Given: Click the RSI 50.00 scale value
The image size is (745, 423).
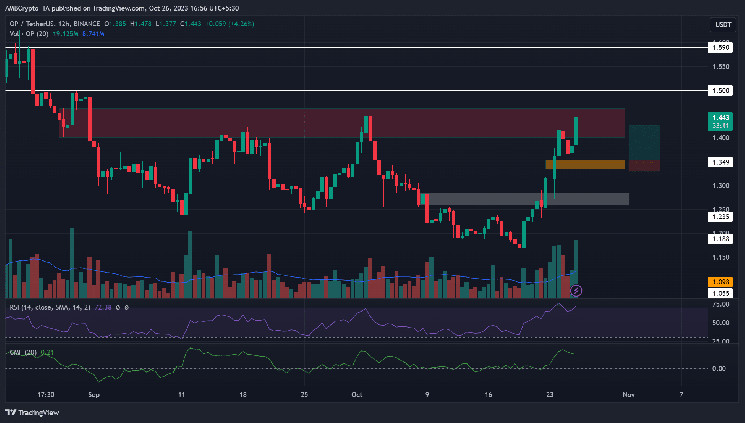Looking at the screenshot, I should pyautogui.click(x=721, y=322).
